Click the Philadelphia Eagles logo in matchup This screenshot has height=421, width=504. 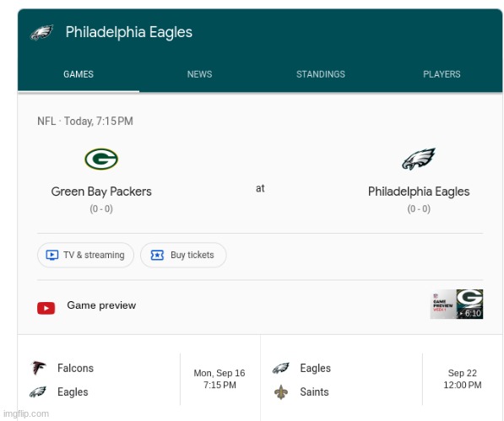[x=419, y=159]
